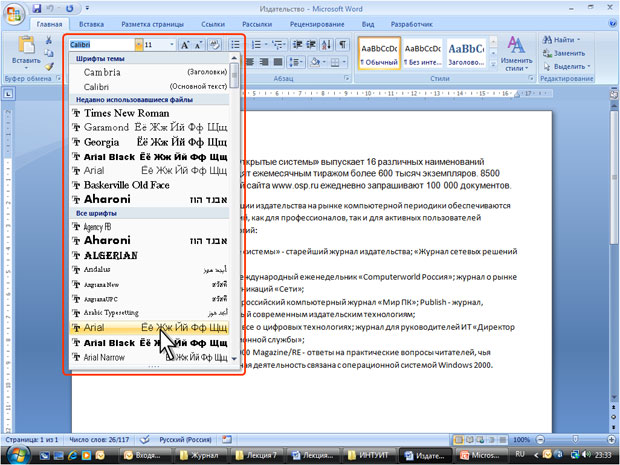Save the document from Quick Access toolbar

[37, 8]
